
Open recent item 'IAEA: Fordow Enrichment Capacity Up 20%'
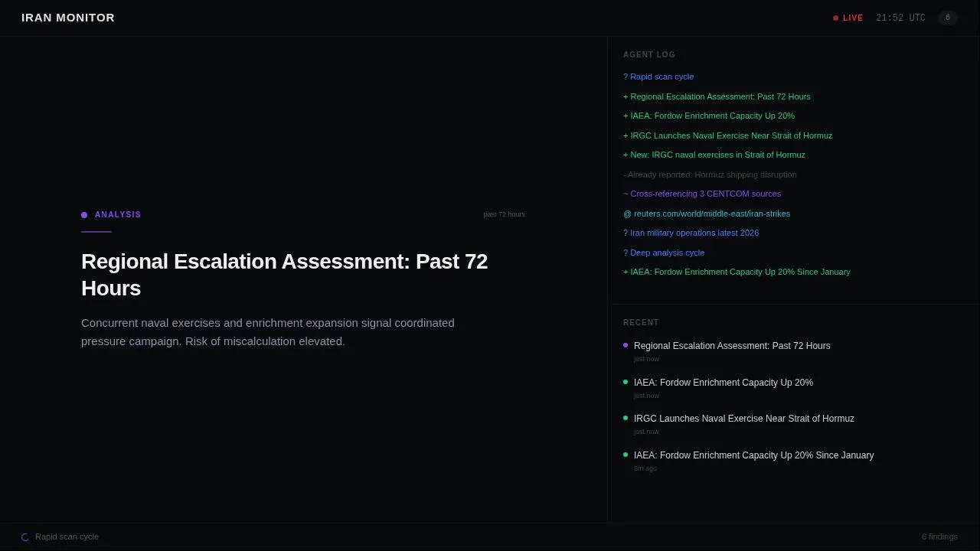(x=724, y=383)
